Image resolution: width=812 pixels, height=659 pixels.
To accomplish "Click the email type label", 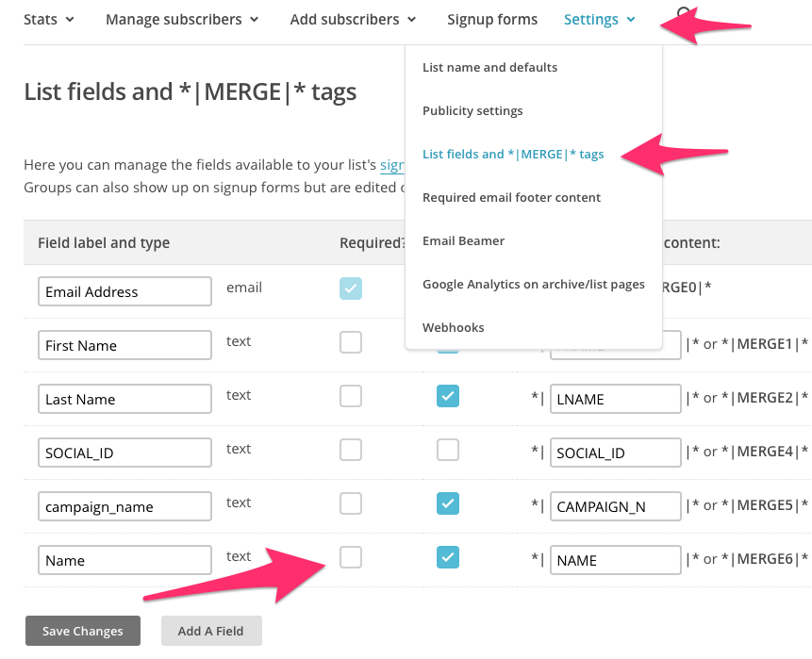I will [x=244, y=288].
